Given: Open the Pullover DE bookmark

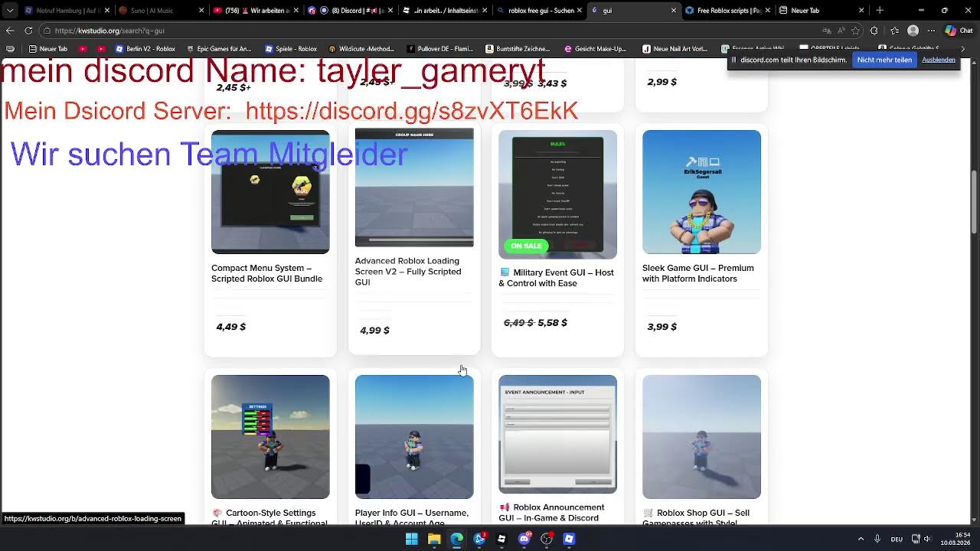Looking at the screenshot, I should click(x=440, y=49).
